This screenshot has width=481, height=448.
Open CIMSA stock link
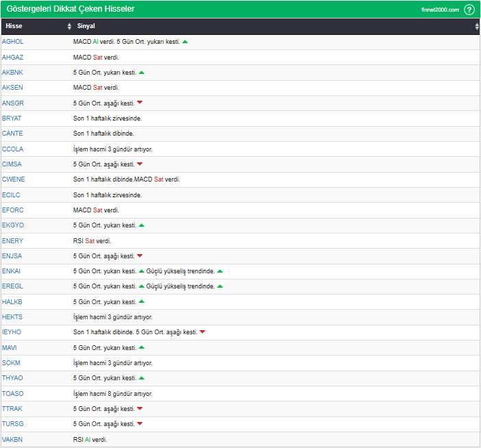(x=12, y=164)
